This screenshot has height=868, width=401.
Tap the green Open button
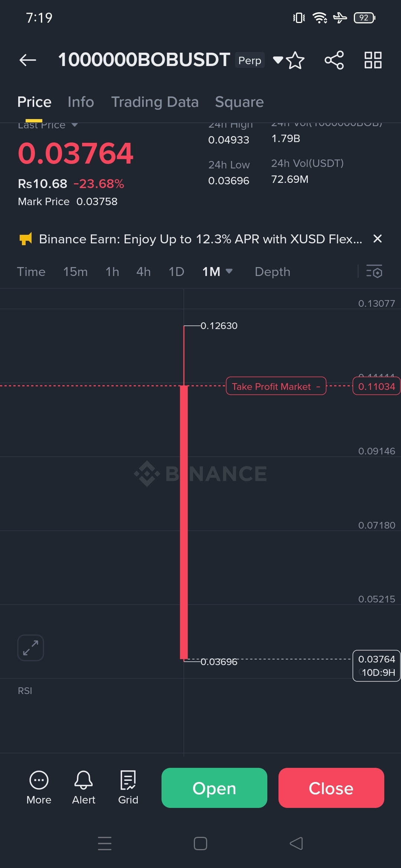pos(214,788)
